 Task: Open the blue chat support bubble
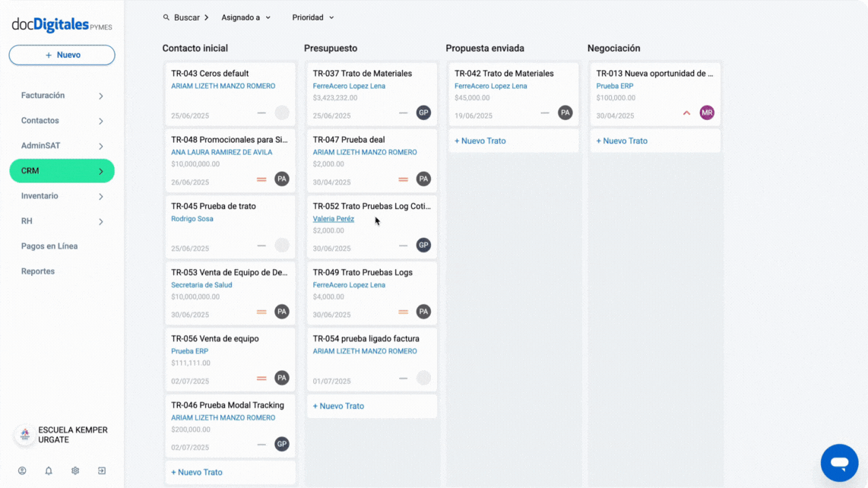[x=839, y=462]
